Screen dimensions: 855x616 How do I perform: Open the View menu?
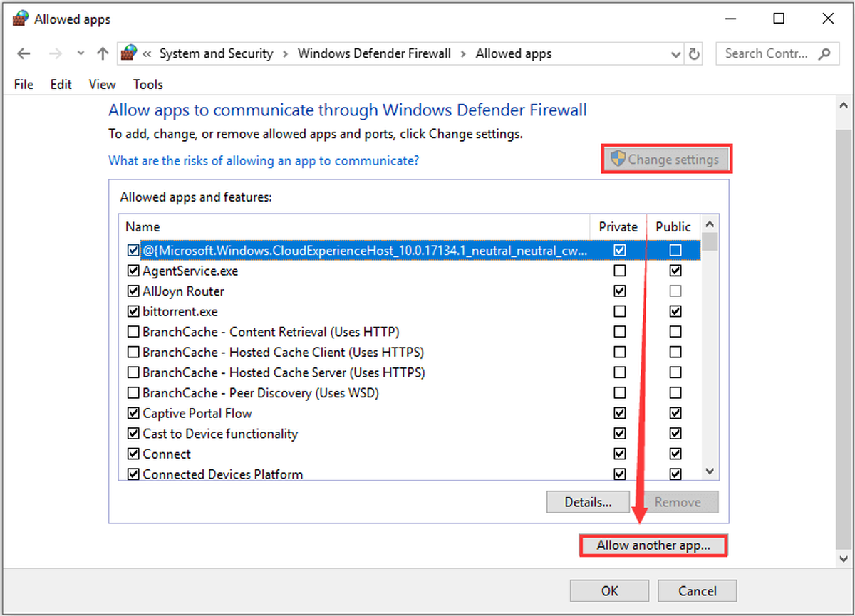(x=102, y=84)
